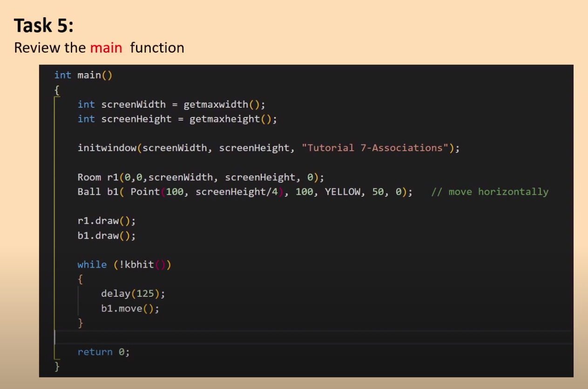Click the int main() function declaration

[x=83, y=75]
